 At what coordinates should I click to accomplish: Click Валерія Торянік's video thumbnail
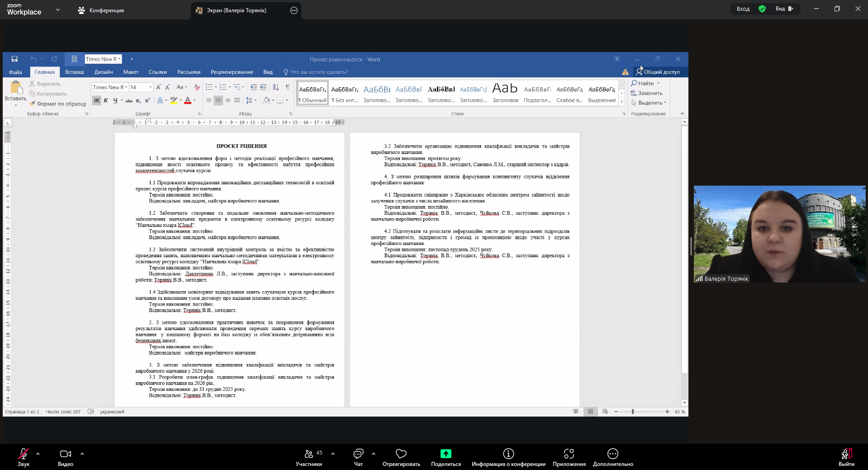(x=779, y=234)
